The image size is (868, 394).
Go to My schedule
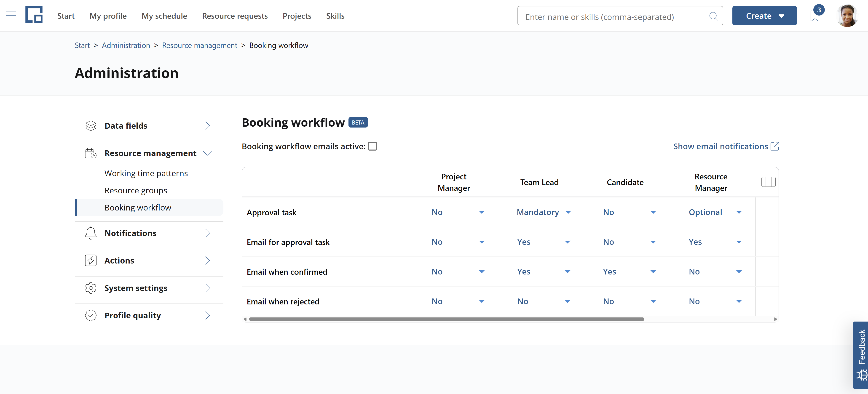coord(164,16)
